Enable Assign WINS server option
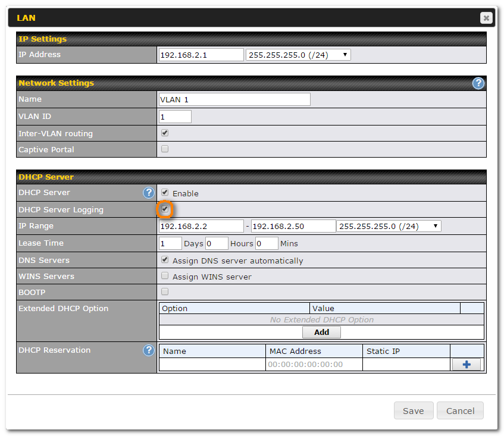This screenshot has height=436, width=504. tap(165, 276)
